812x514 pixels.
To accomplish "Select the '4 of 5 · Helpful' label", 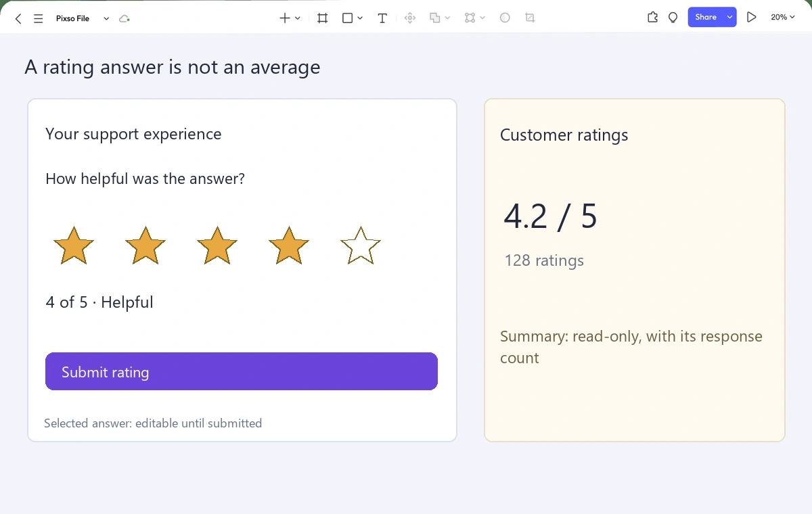I will [x=99, y=302].
